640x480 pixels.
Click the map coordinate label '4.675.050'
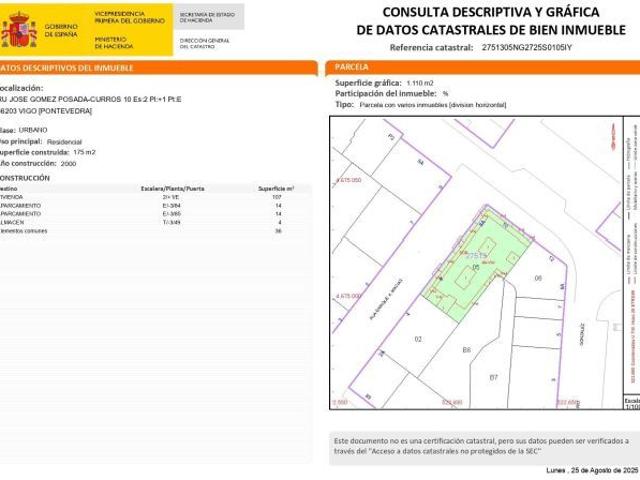[x=349, y=180]
